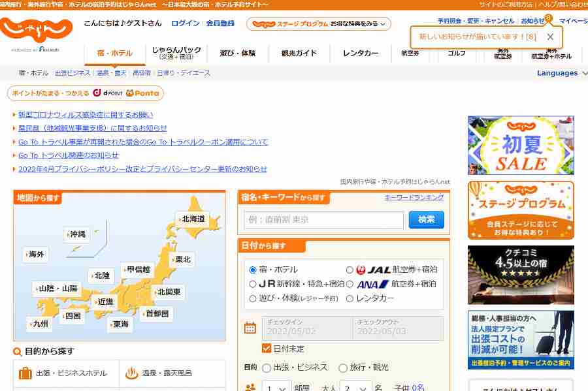Select 首都圏 on the map

(156, 313)
